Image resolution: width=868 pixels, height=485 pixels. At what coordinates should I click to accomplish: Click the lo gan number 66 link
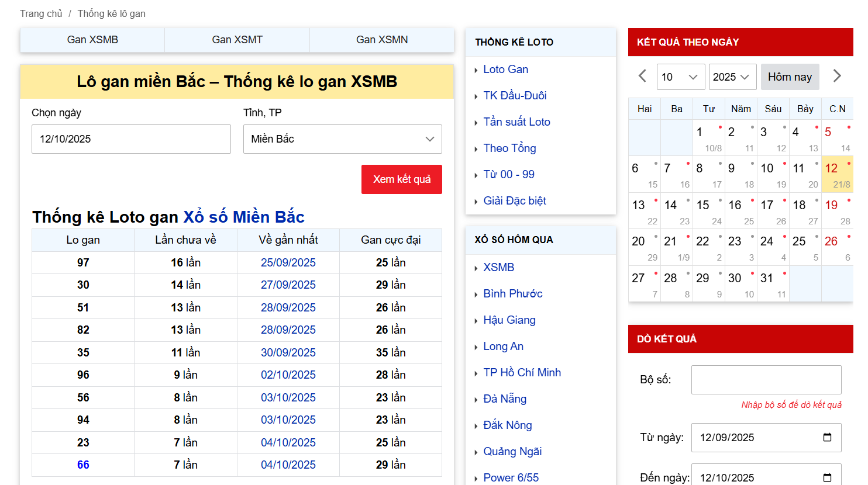(x=82, y=465)
